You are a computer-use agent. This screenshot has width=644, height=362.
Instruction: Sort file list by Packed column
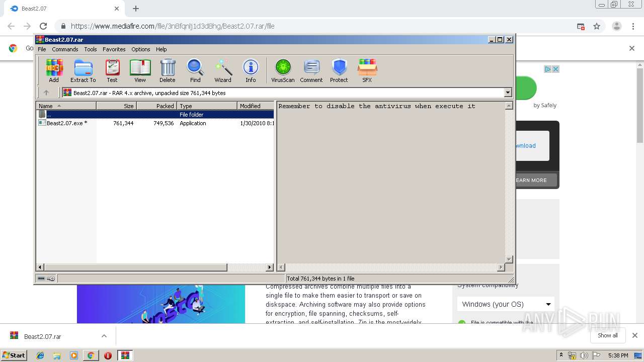[x=156, y=106]
